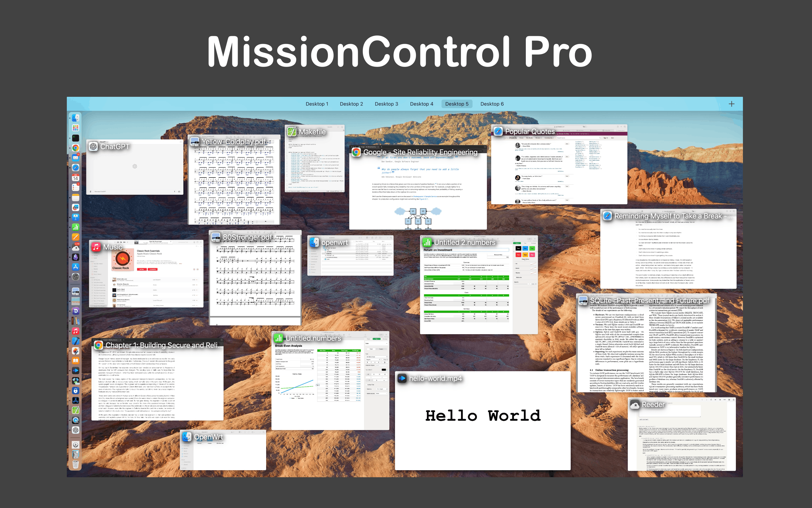This screenshot has height=508, width=812.
Task: Open Reminders in the dock
Action: [x=76, y=187]
